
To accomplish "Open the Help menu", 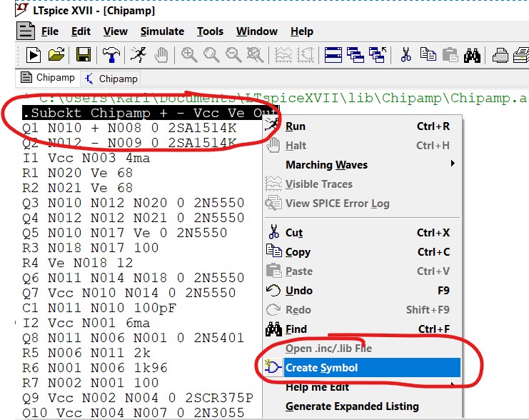I will [302, 31].
